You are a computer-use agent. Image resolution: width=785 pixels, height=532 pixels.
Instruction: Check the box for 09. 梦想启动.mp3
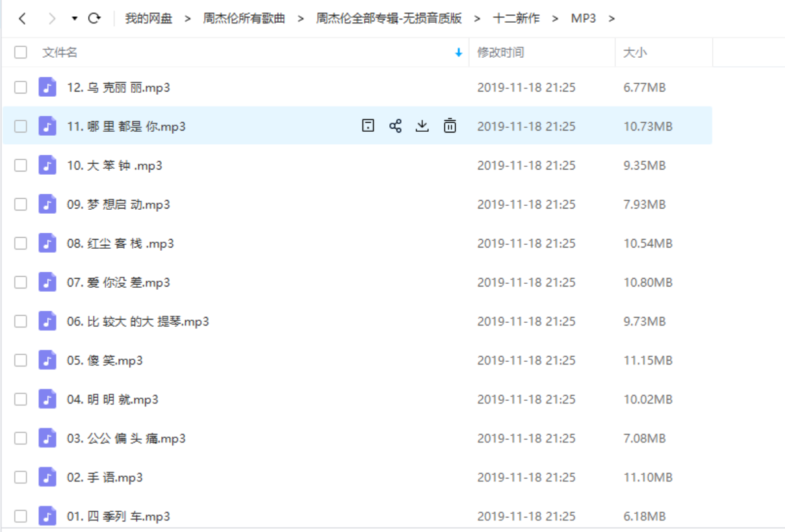click(21, 204)
